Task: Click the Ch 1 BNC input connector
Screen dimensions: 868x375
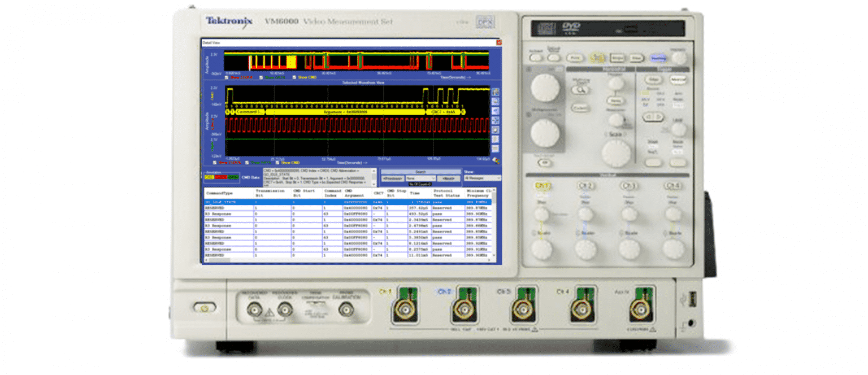Action: tap(405, 308)
